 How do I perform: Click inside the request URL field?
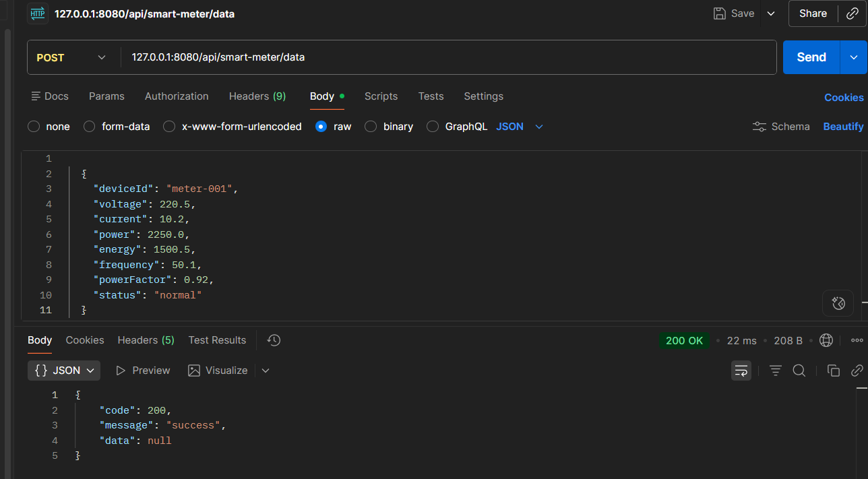point(448,57)
